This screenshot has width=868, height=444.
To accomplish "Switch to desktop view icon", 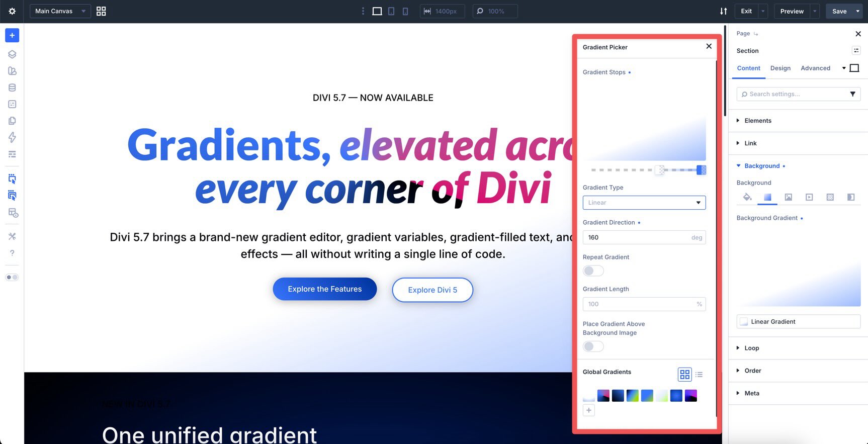I will pos(377,11).
